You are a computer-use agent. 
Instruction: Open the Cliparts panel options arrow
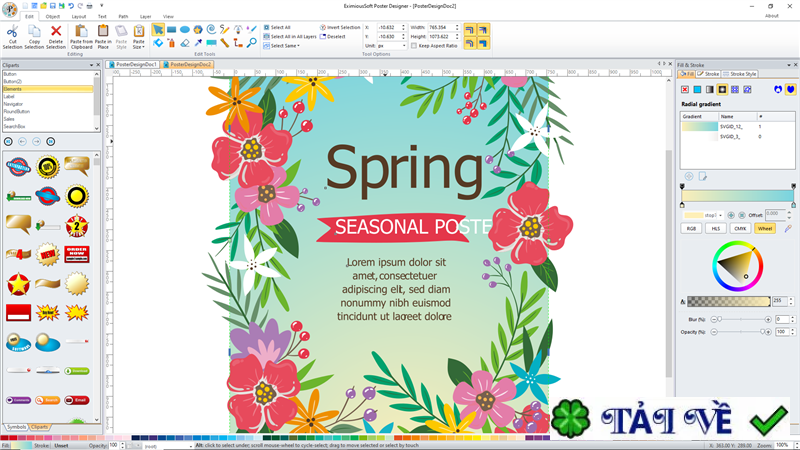click(91, 65)
